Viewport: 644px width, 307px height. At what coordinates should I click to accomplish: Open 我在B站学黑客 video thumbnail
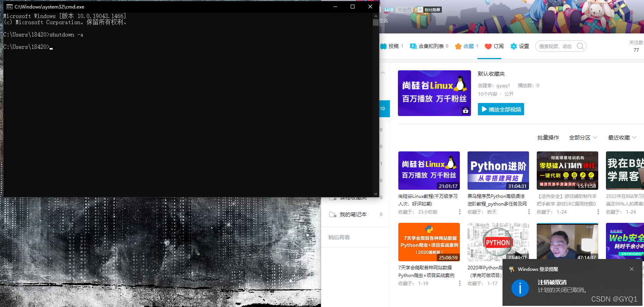(x=625, y=171)
